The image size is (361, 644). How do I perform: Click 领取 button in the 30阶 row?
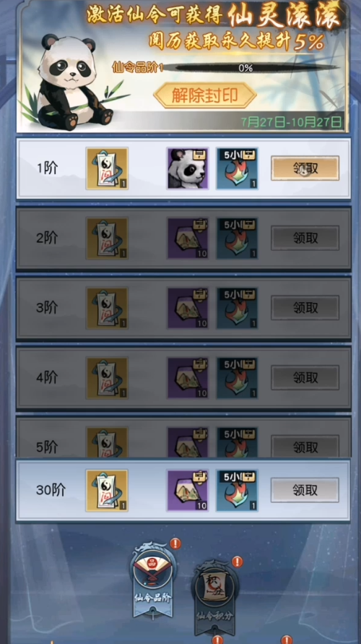(305, 490)
